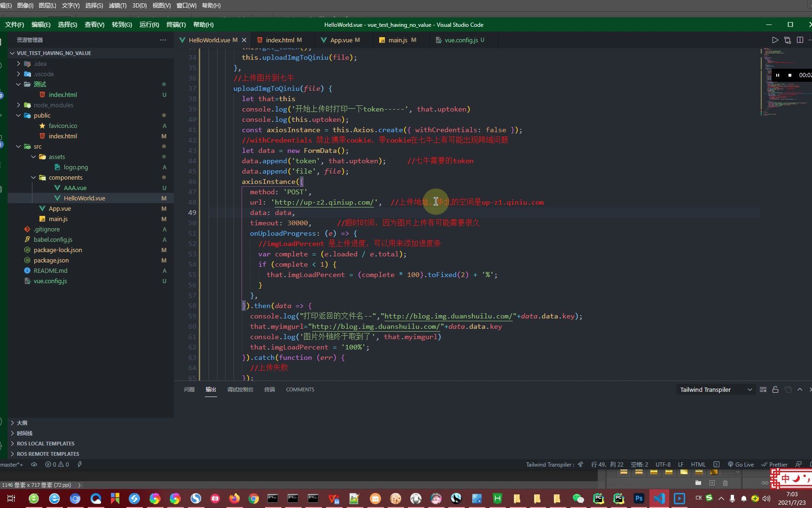
Task: Open the Tailwind Transpiler output channel dropdown
Action: 750,389
